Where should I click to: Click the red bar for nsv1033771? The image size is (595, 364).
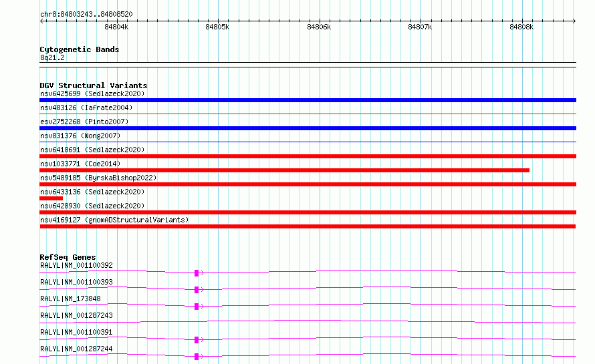pyautogui.click(x=284, y=170)
